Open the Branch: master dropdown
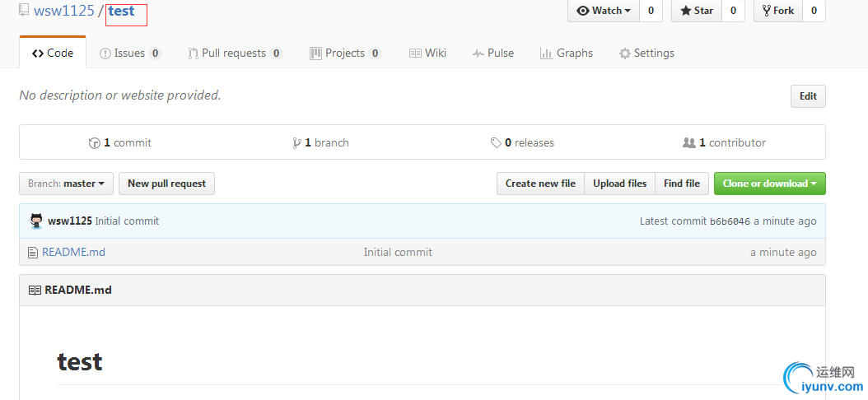The image size is (868, 400). [67, 184]
